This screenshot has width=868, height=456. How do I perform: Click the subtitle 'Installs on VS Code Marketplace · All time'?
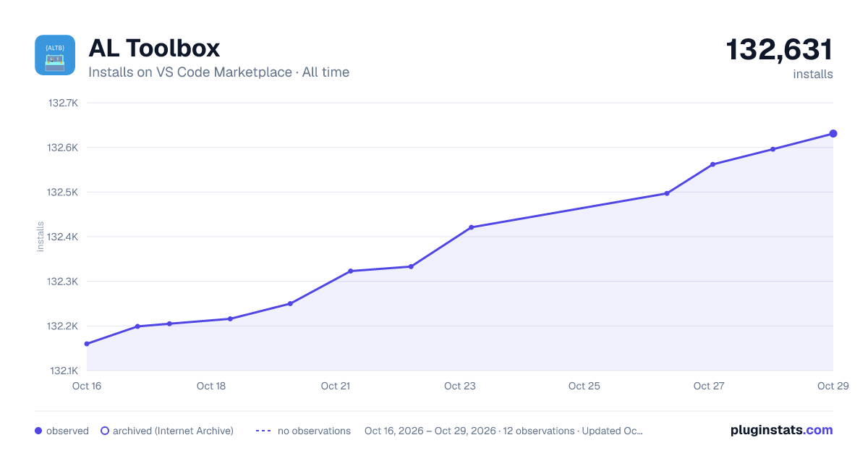pyautogui.click(x=218, y=72)
